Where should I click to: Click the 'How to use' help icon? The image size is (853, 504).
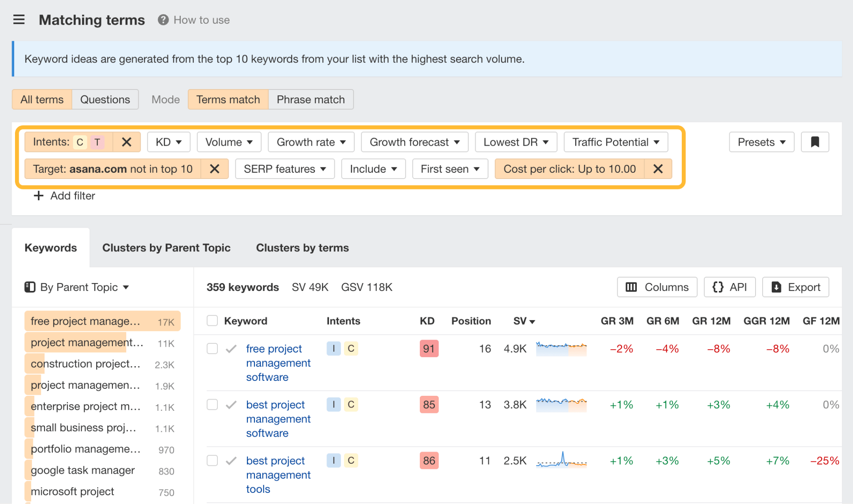(x=163, y=20)
